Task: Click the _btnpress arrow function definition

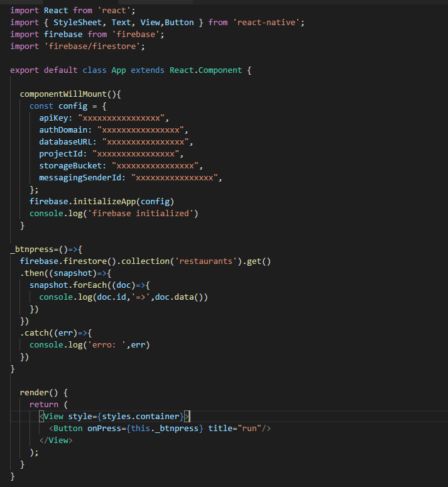Action: point(46,249)
